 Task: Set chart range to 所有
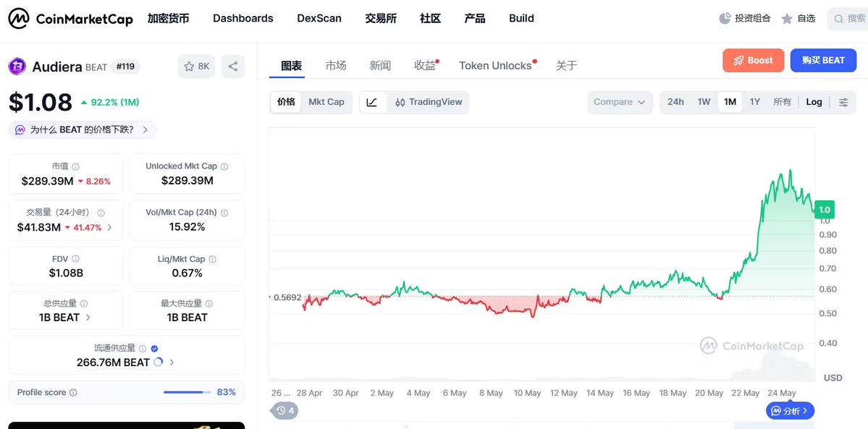coord(782,103)
